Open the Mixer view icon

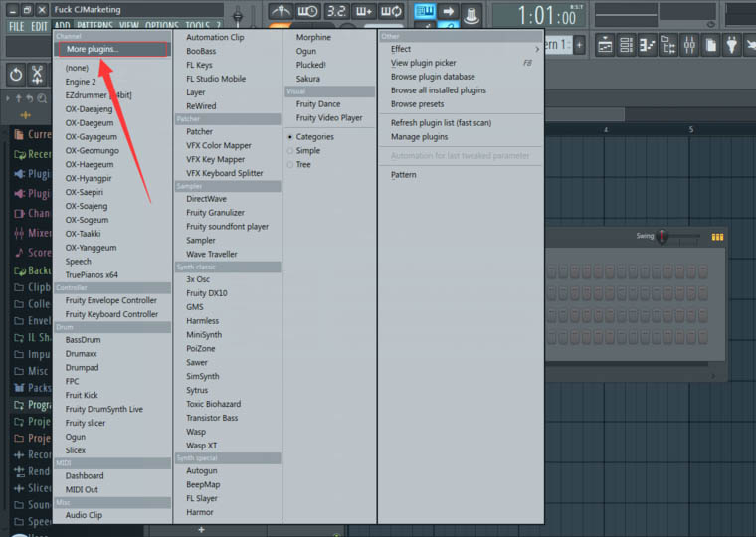(x=689, y=46)
